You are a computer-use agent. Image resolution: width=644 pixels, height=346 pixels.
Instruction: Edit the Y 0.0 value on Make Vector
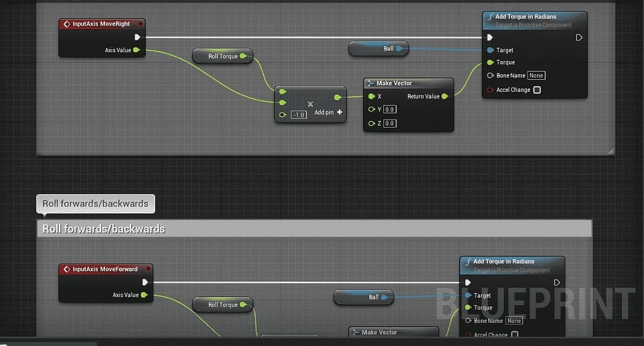pos(390,109)
